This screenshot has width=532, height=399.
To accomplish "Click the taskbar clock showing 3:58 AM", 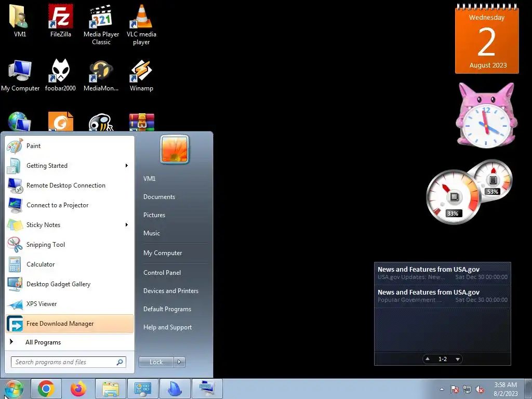I will (x=506, y=389).
